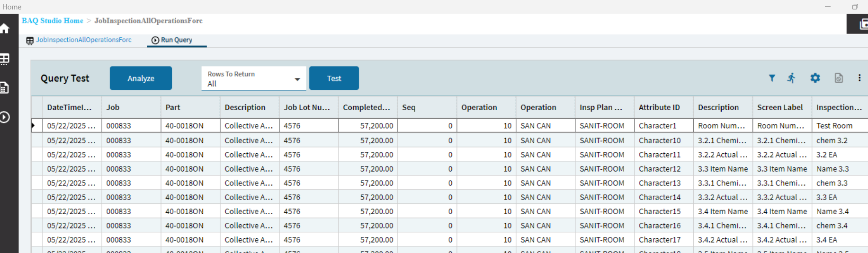868x253 pixels.
Task: Expand the Rows To Return dropdown
Action: tap(297, 79)
